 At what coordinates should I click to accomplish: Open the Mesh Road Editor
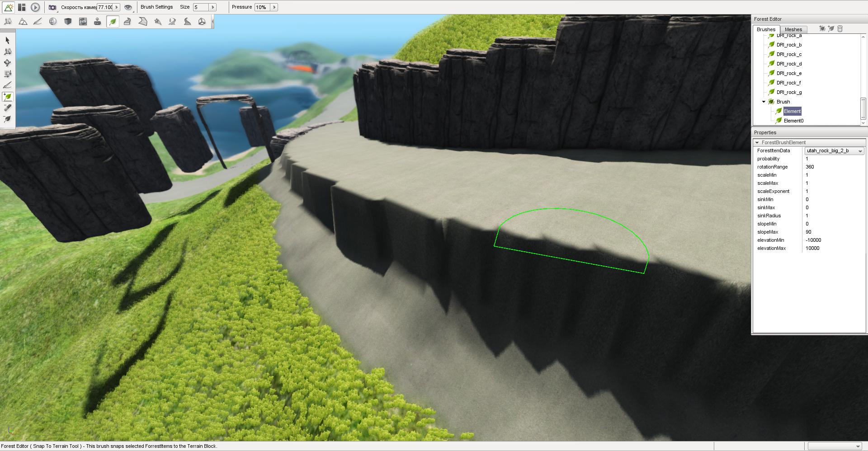(127, 21)
